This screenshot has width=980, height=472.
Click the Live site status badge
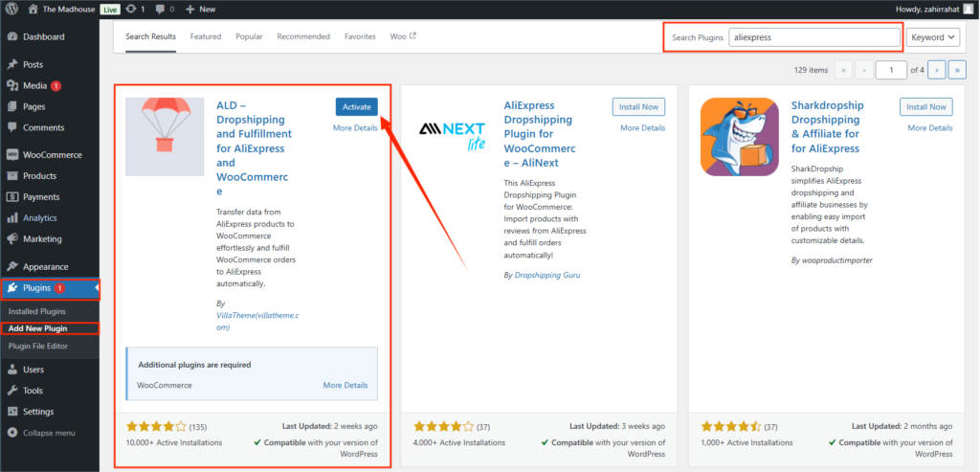(109, 10)
